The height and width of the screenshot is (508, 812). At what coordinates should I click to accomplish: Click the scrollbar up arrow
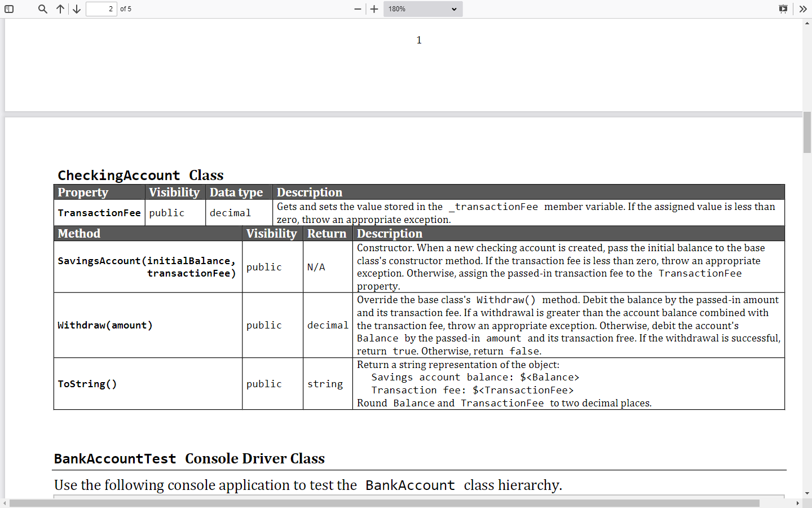pyautogui.click(x=806, y=23)
